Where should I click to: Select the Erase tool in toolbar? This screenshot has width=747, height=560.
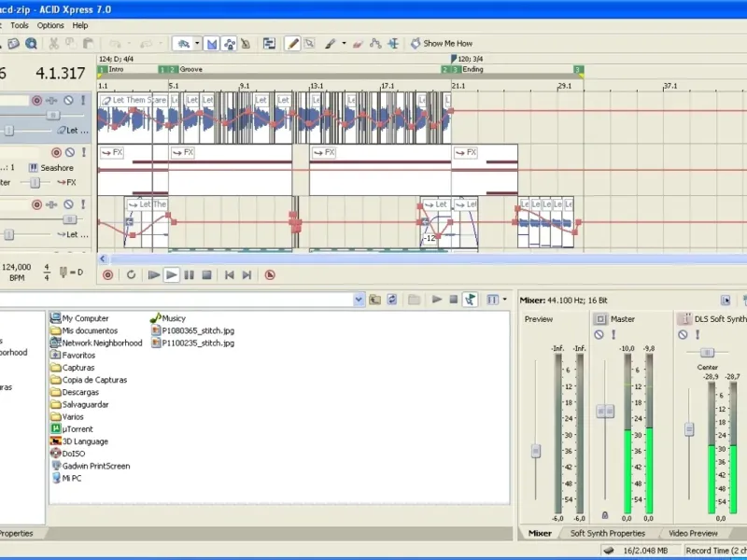tap(359, 43)
